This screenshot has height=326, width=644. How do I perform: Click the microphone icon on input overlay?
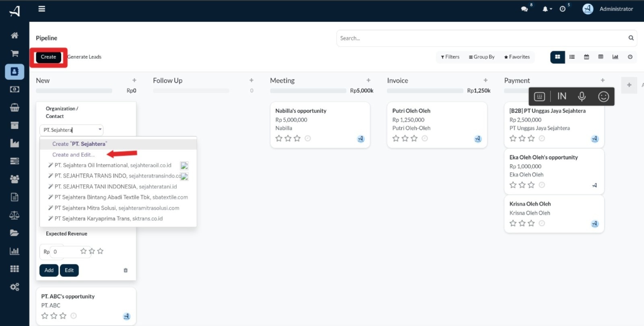tap(582, 97)
